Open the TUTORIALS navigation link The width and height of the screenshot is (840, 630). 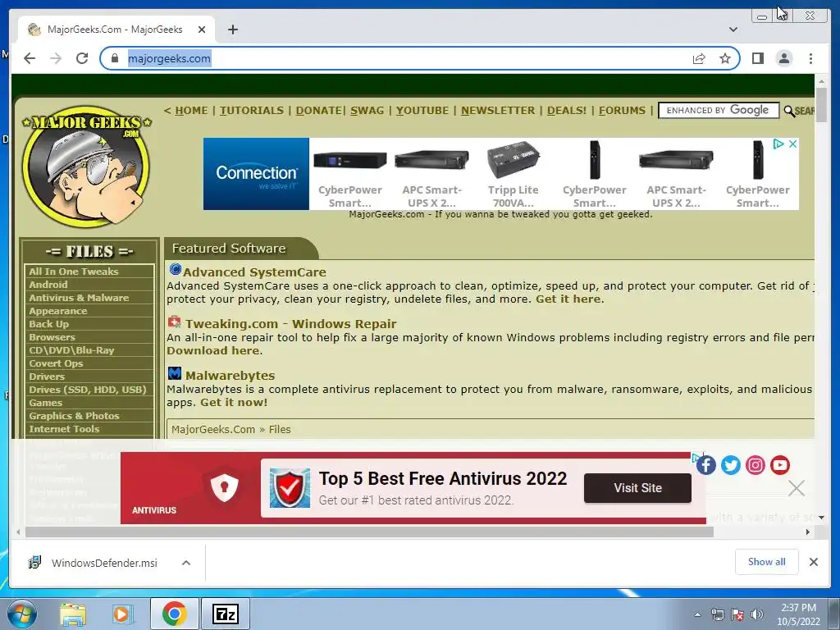coord(252,111)
